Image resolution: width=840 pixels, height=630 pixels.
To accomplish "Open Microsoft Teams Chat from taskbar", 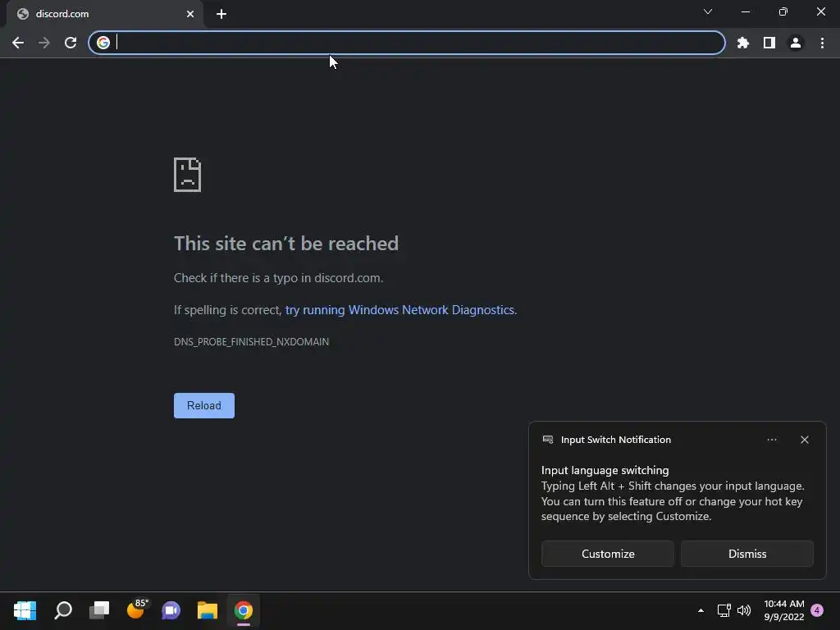I will tap(171, 610).
